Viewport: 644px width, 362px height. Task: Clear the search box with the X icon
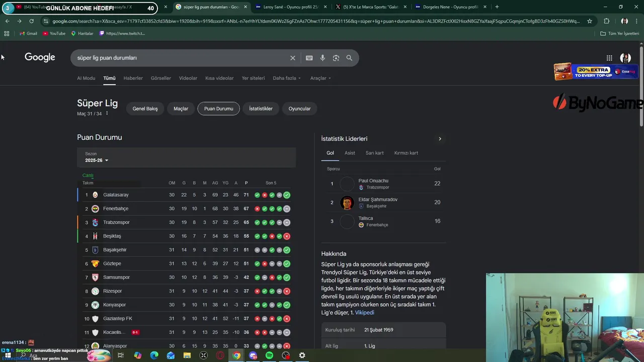(292, 58)
